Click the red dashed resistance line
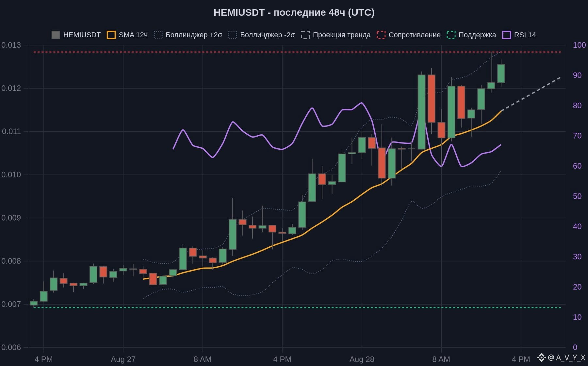Image resolution: width=588 pixels, height=366 pixels. 297,52
